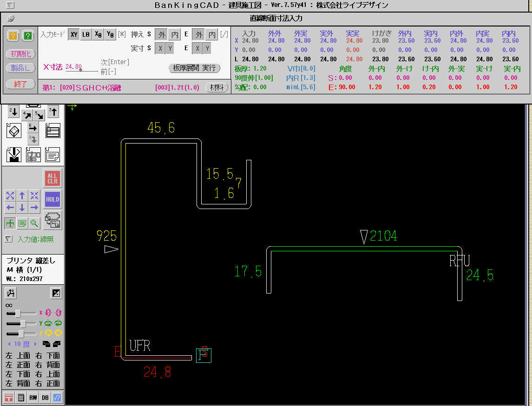Open the D 3D box view icon
532x406 pixels.
click(x=13, y=131)
